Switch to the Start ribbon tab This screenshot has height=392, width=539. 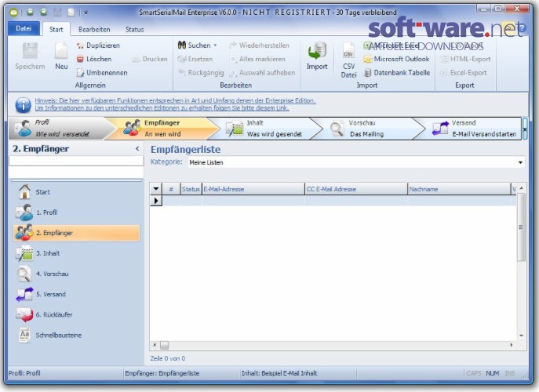tap(56, 30)
